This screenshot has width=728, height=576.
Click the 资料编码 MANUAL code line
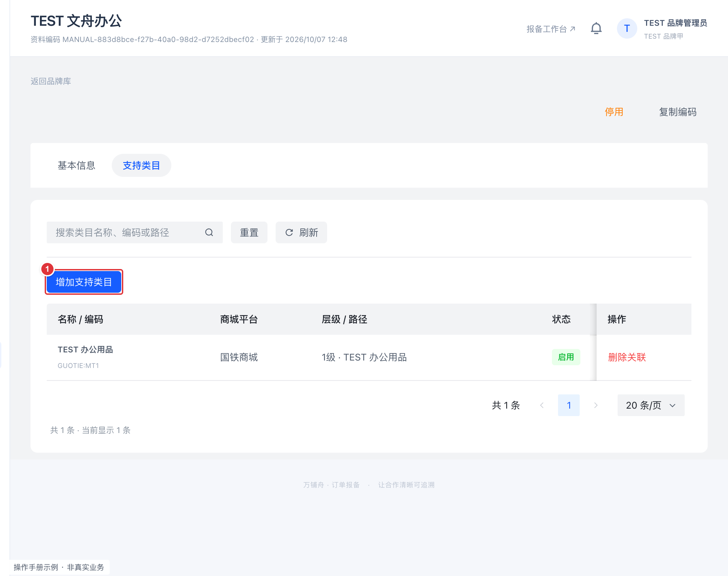click(189, 40)
